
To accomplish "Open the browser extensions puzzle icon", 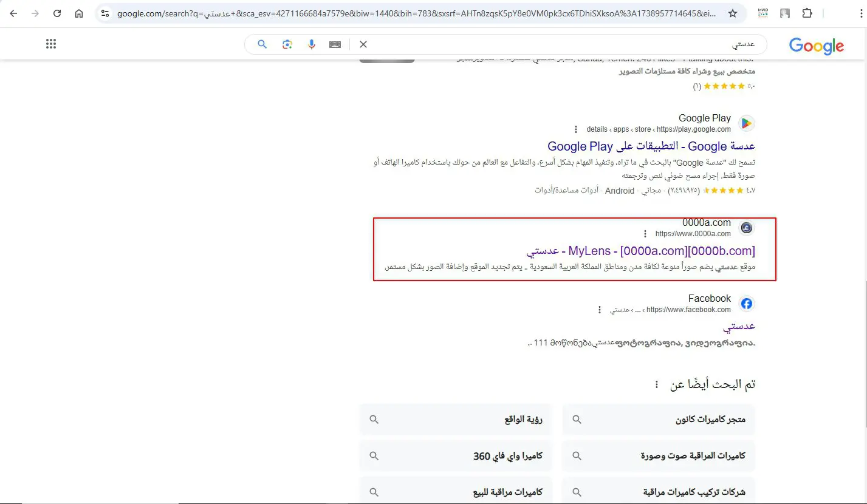I will tap(807, 13).
